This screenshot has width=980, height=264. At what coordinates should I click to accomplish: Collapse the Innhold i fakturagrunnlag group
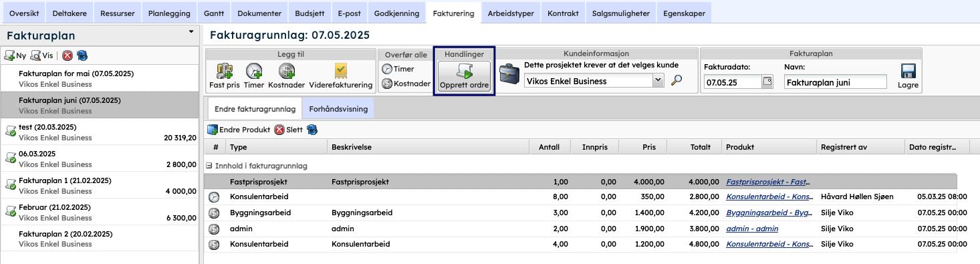point(209,165)
